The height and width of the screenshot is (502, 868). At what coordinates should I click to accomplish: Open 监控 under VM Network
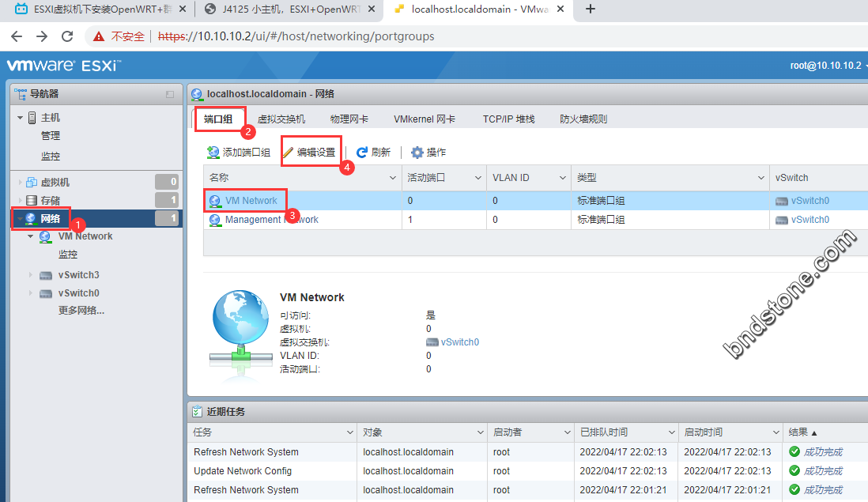click(68, 255)
